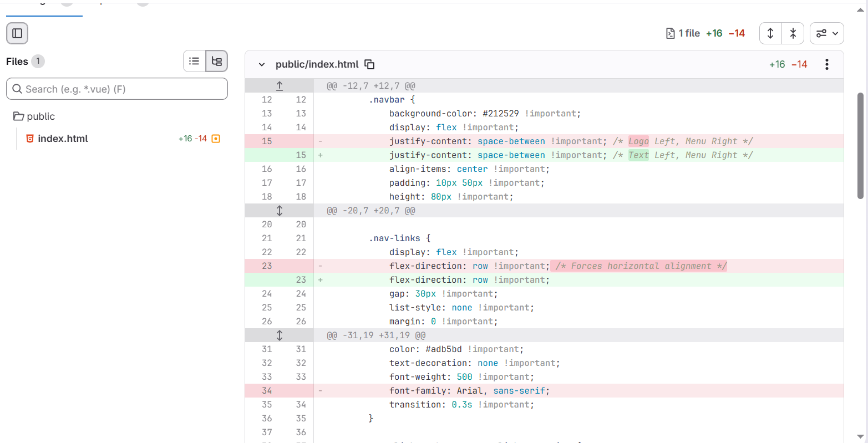The width and height of the screenshot is (868, 443).
Task: Click the .nav-links { line
Action: [x=544, y=238]
